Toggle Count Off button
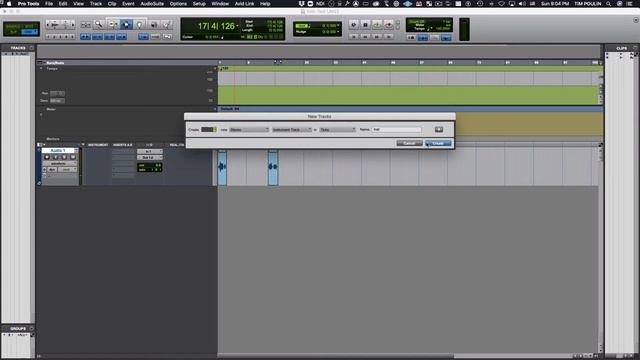 click(435, 38)
